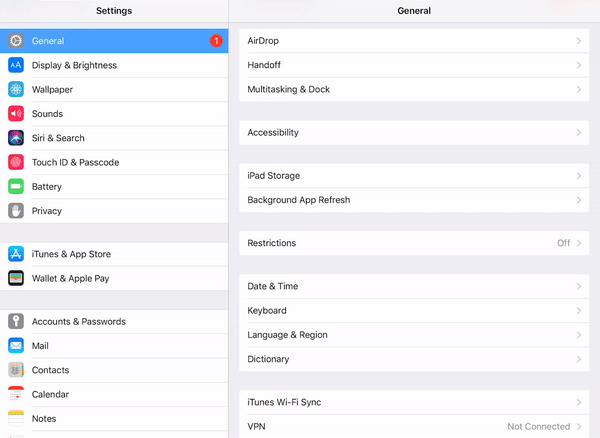The width and height of the screenshot is (600, 438).
Task: Click the AirDrop label
Action: point(263,41)
